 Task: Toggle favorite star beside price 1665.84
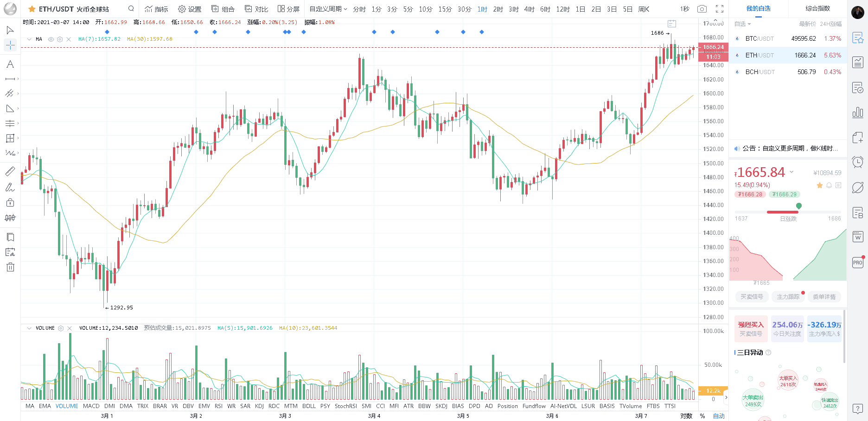coord(820,185)
